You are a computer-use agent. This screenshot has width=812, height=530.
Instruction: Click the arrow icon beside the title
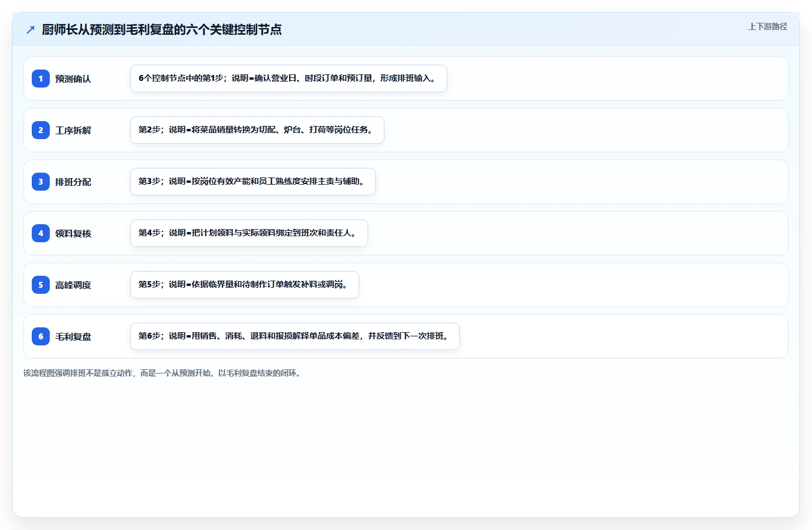31,29
